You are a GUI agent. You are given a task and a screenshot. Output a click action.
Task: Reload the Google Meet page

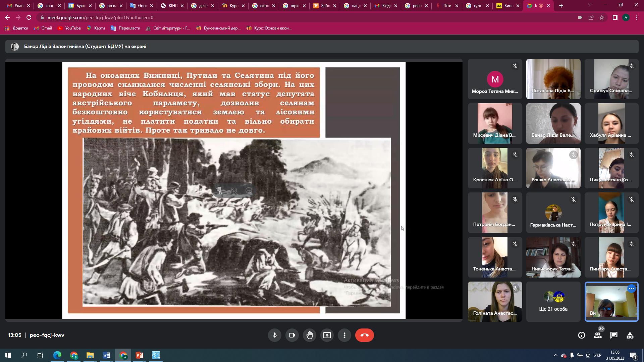point(29,17)
